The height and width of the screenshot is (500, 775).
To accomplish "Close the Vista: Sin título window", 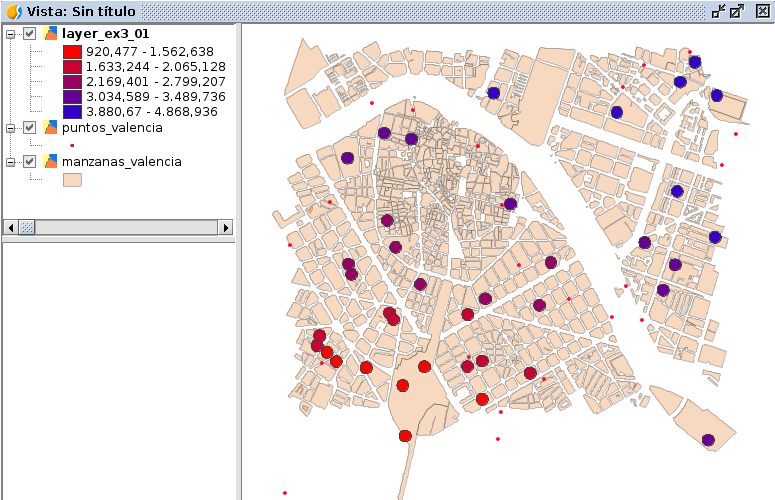I will coord(762,11).
